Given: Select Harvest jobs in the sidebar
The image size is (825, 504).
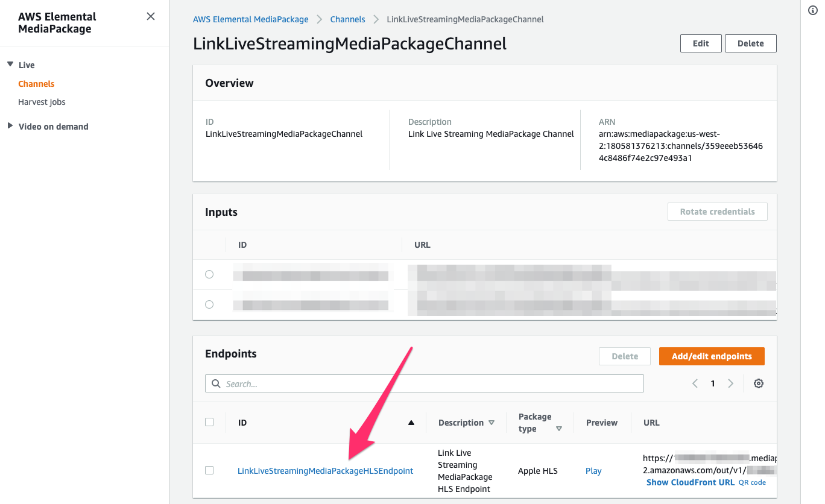Looking at the screenshot, I should [x=42, y=102].
